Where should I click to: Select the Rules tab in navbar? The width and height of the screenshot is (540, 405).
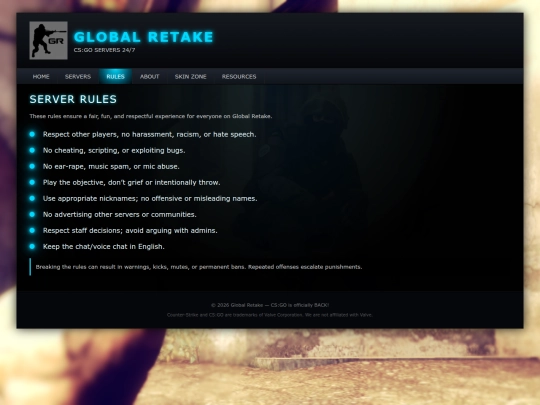click(x=115, y=76)
